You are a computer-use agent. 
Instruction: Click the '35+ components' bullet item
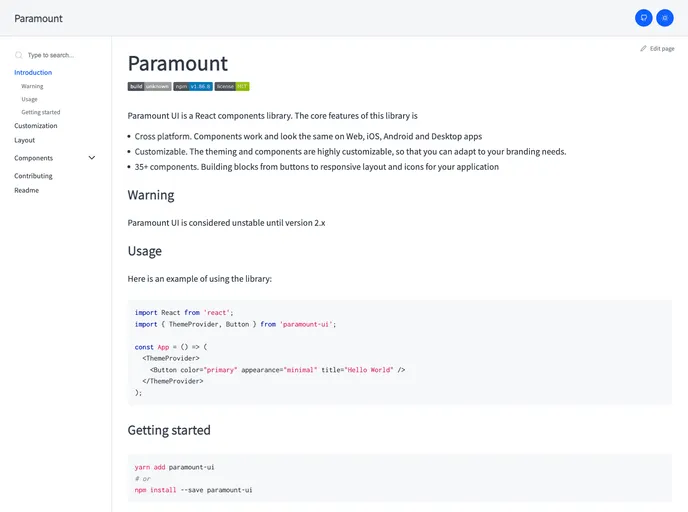(x=316, y=167)
